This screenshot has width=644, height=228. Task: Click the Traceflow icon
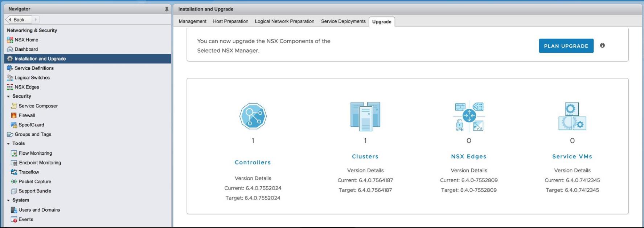pyautogui.click(x=14, y=172)
